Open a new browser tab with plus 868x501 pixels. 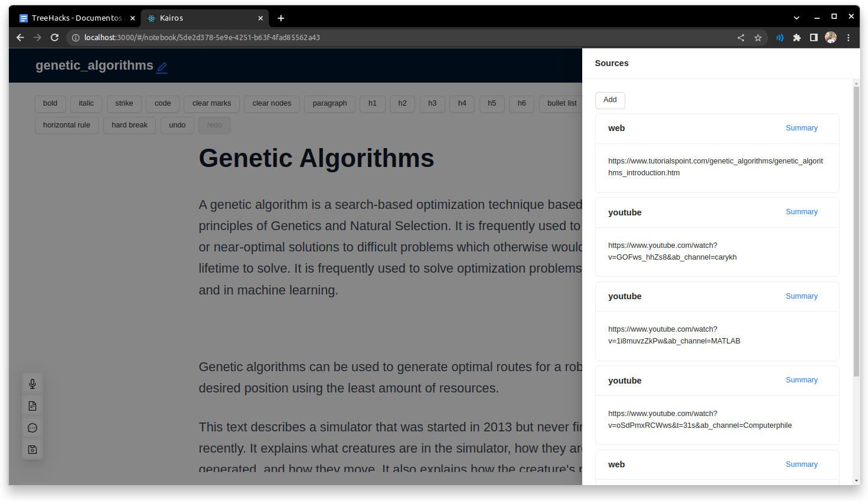pos(281,18)
